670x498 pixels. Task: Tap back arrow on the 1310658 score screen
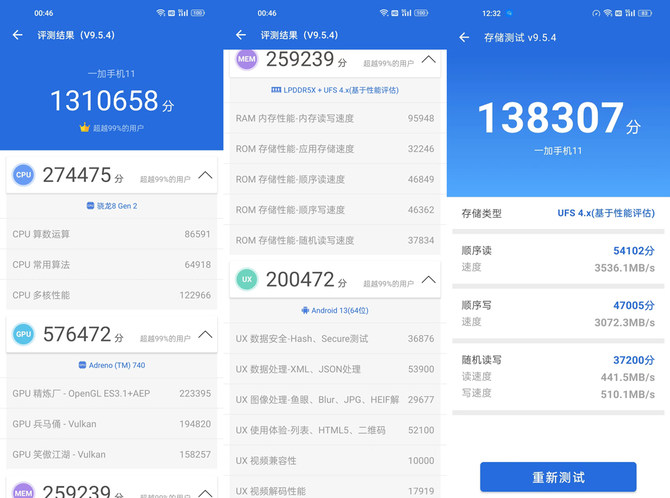(18, 35)
